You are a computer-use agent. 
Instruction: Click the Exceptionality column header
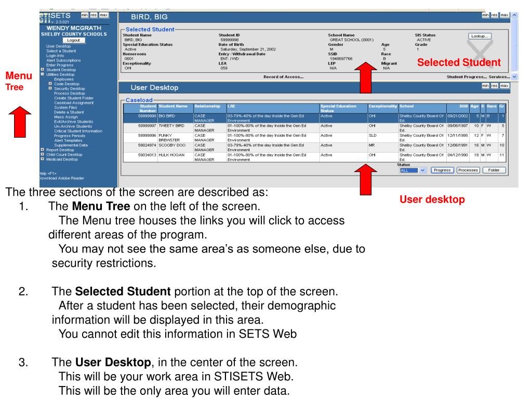click(383, 108)
